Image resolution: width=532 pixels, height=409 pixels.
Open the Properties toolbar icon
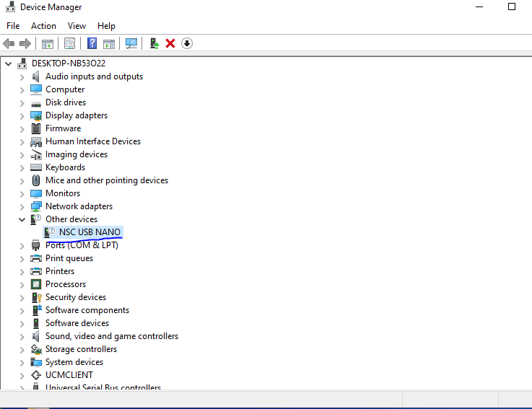coord(69,43)
